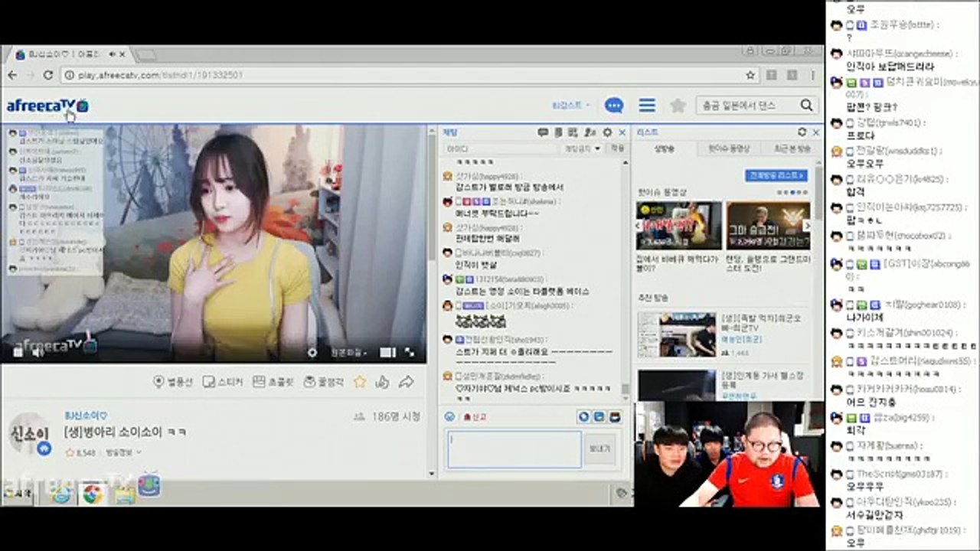The image size is (980, 551).
Task: Open the second hot issue video thumbnail
Action: point(768,226)
